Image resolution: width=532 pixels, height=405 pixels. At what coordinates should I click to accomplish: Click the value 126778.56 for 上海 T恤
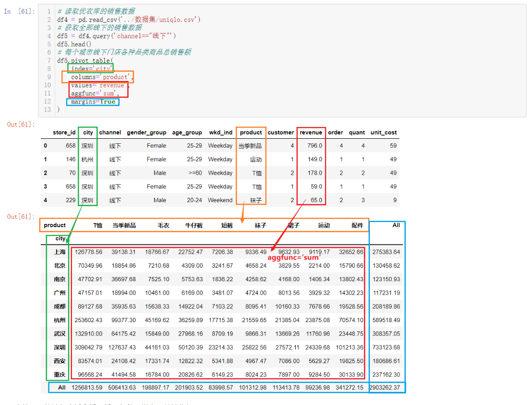pos(89,252)
